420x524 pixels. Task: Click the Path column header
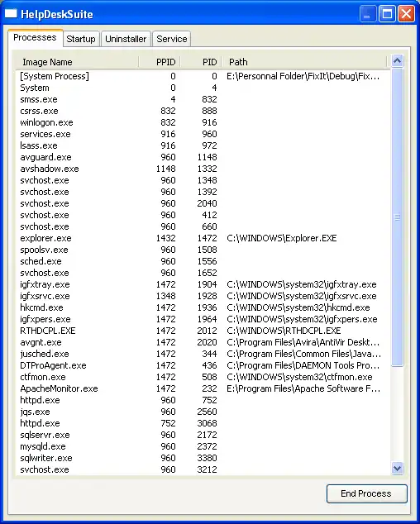[x=304, y=62]
